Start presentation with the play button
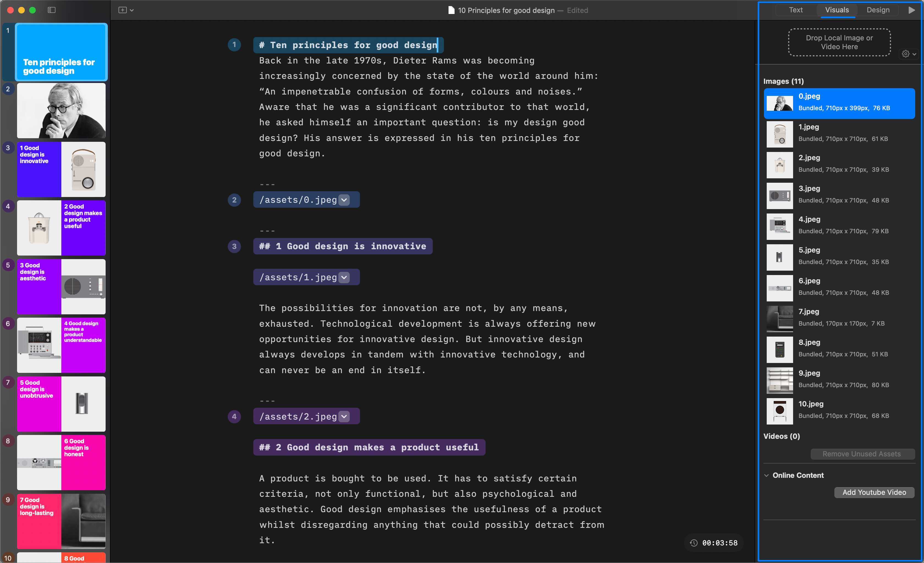924x563 pixels. point(912,10)
